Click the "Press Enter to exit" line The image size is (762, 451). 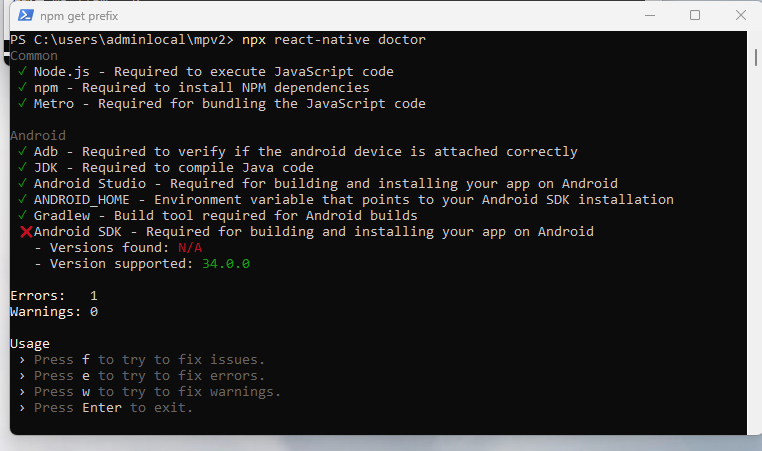[x=113, y=408]
